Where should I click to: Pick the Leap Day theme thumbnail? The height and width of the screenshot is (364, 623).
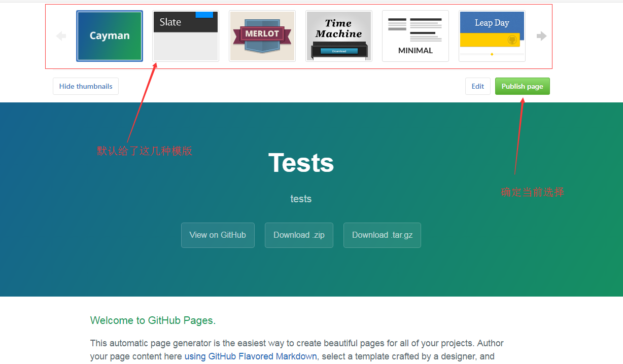point(492,36)
